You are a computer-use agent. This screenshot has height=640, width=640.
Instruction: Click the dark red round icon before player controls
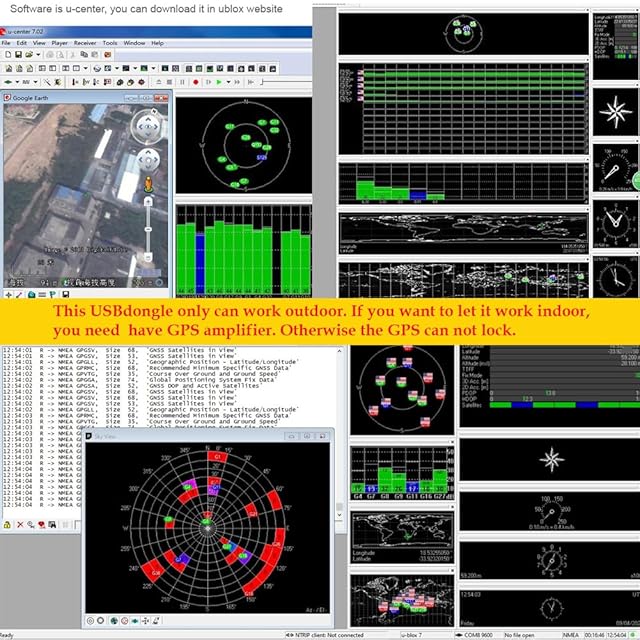coord(141,82)
